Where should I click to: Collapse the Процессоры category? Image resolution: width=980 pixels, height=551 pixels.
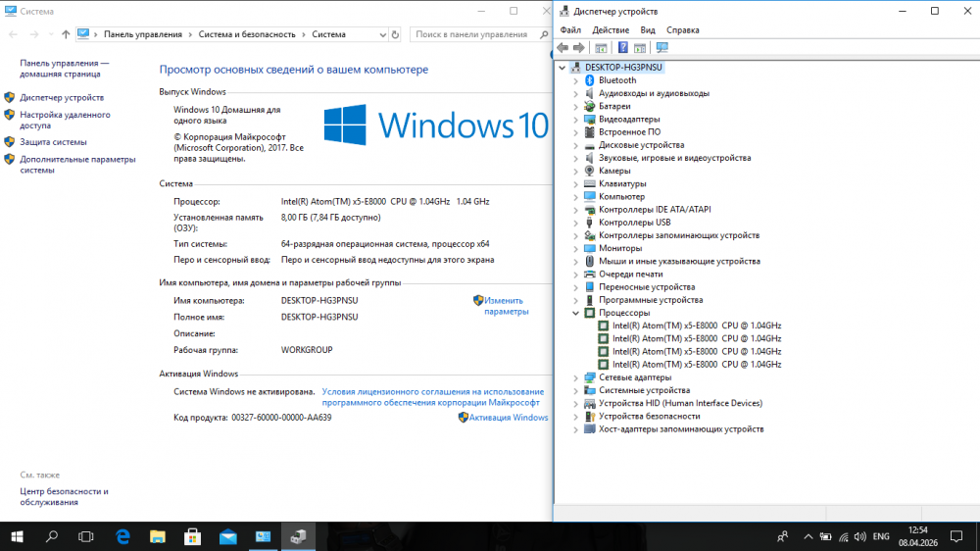(576, 313)
